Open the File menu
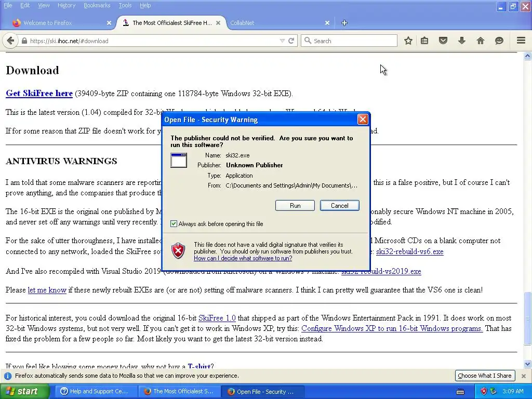This screenshot has width=532, height=399. 8,5
